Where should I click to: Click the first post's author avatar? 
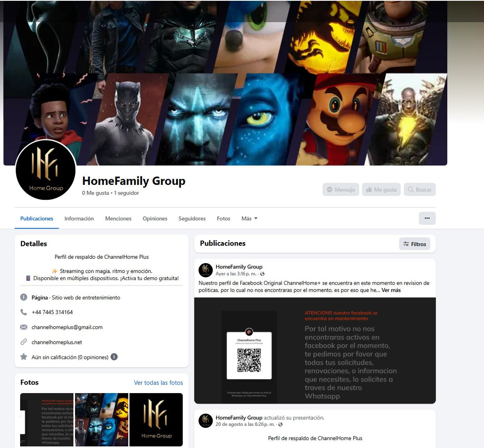[x=206, y=270]
